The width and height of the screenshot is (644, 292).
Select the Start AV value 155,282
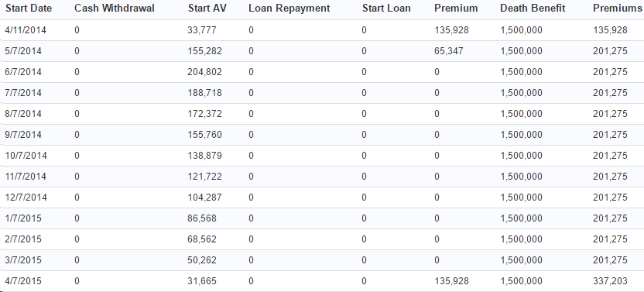pyautogui.click(x=205, y=51)
